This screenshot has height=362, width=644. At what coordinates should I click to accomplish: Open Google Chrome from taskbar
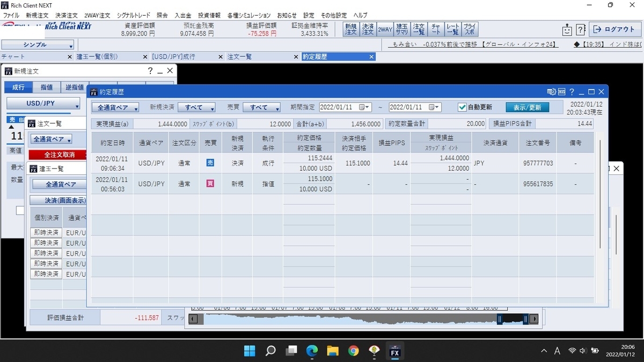click(x=353, y=351)
